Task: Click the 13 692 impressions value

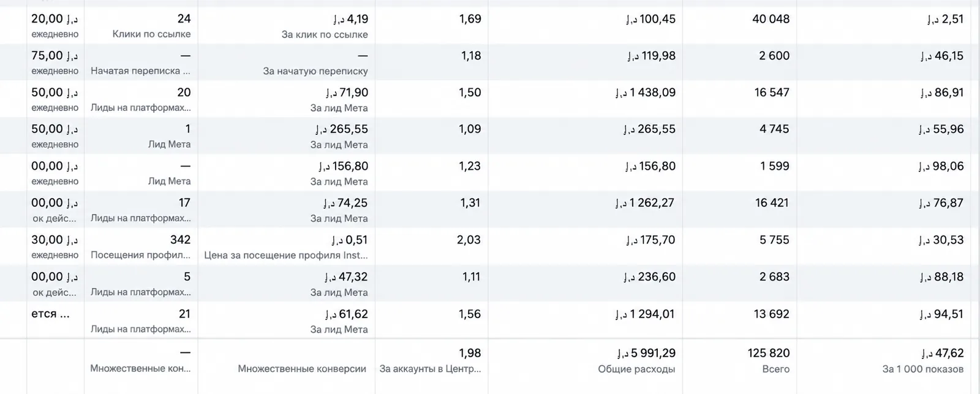Action: click(771, 314)
